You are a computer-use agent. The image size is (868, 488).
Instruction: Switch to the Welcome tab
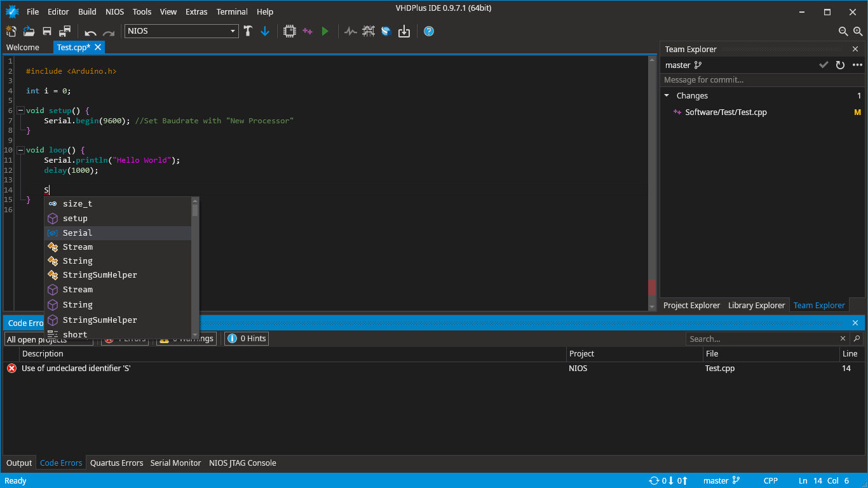click(x=23, y=48)
